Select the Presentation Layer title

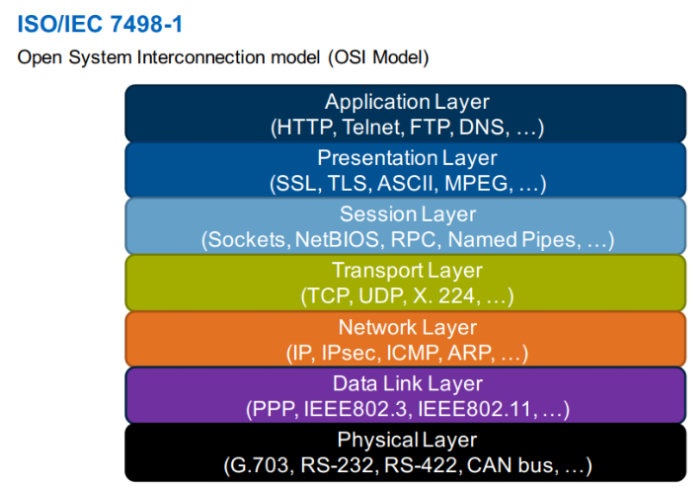click(x=407, y=159)
